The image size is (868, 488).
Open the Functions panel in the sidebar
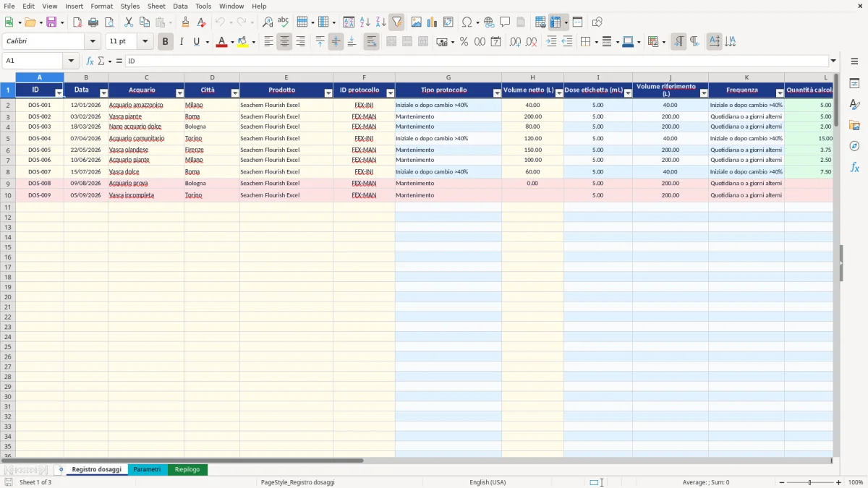coord(854,167)
